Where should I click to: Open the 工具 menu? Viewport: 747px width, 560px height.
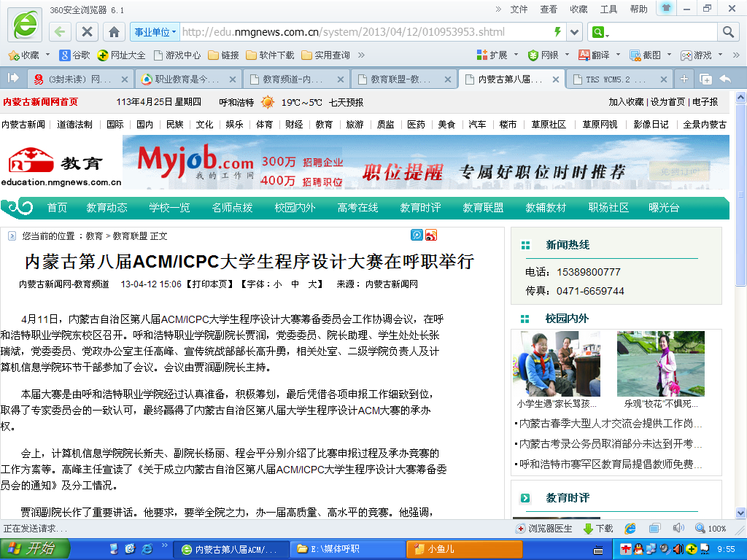(608, 9)
